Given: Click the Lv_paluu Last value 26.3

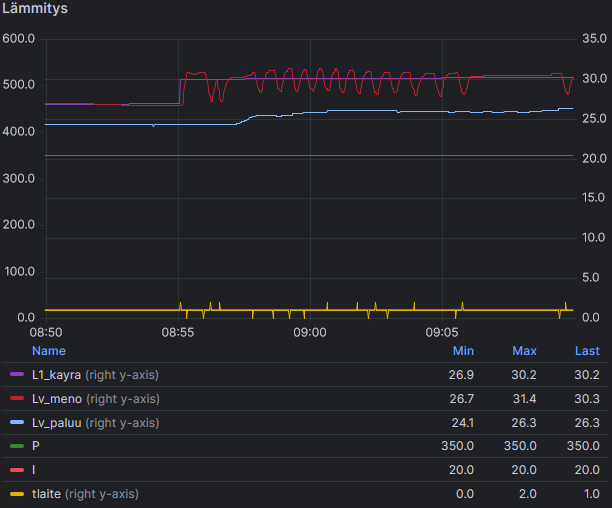Looking at the screenshot, I should coord(587,423).
